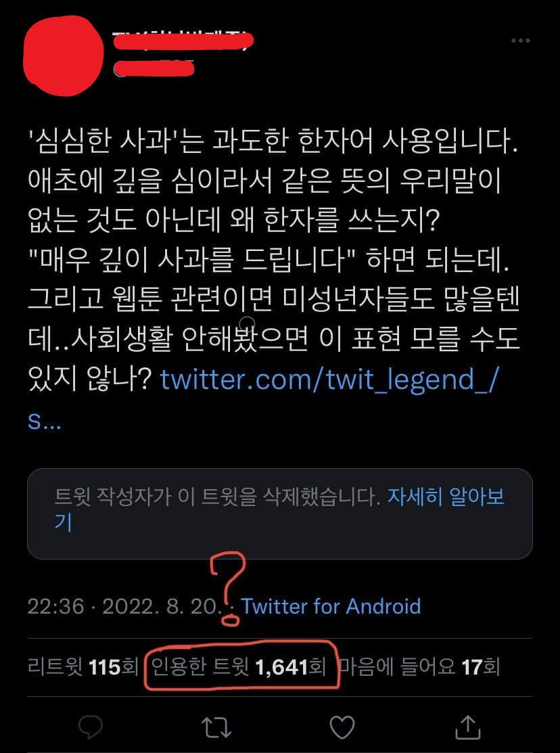560x753 pixels.
Task: Open the Twitter for Android source link
Action: 331,606
